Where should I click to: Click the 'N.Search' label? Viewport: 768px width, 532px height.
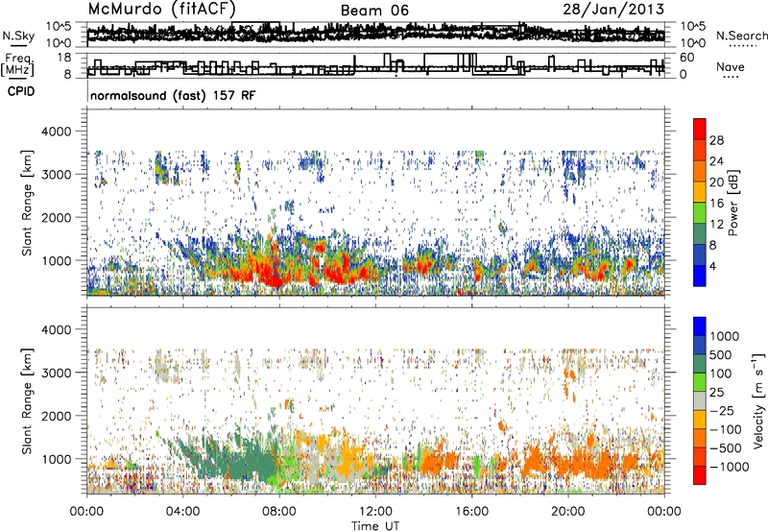pos(742,36)
